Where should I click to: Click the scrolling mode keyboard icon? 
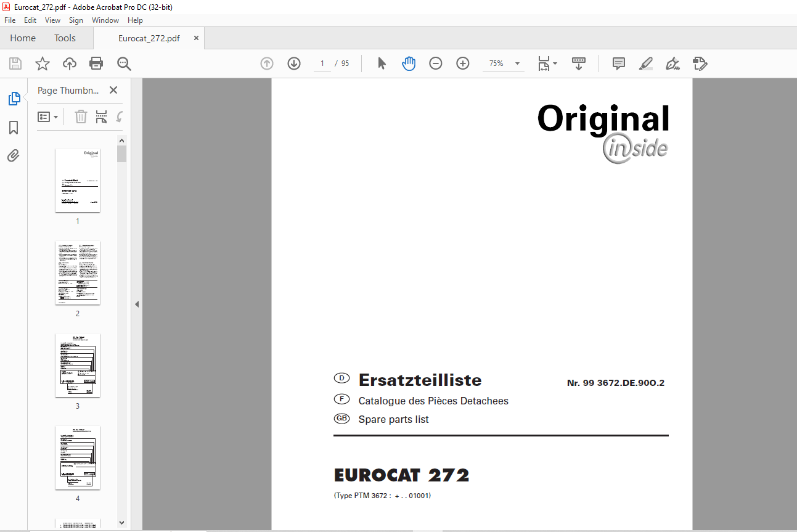tap(579, 63)
